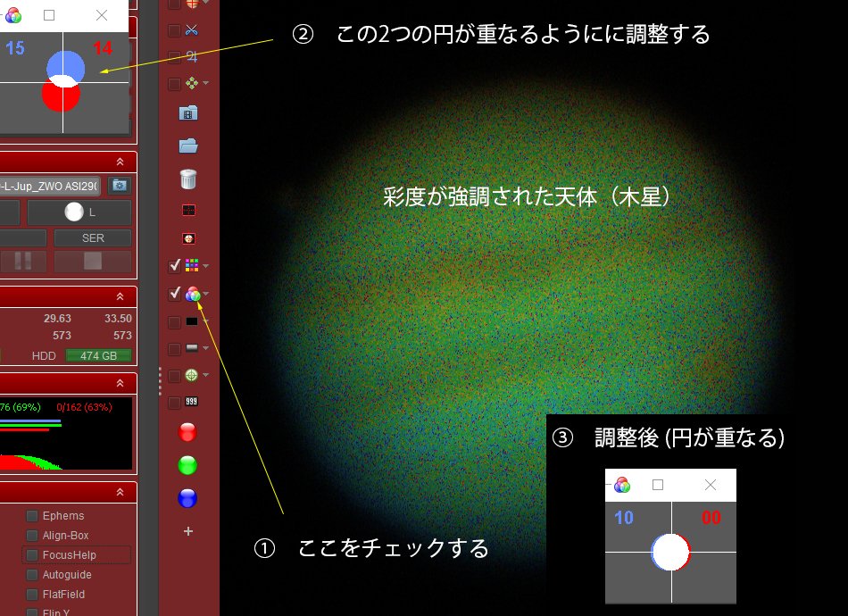Viewport: 848px width, 616px height.
Task: Click the capture filename text field
Action: point(50,186)
